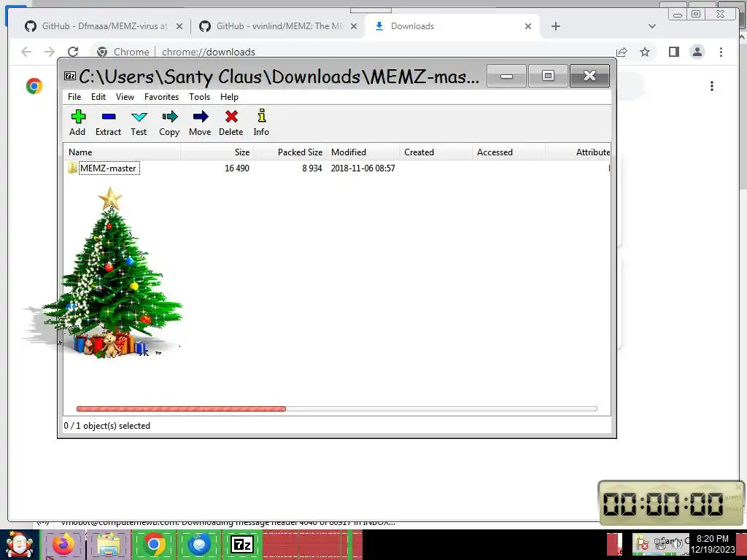Viewport: 747px width, 560px height.
Task: Open the Edit menu in 7-Zip
Action: tap(98, 97)
